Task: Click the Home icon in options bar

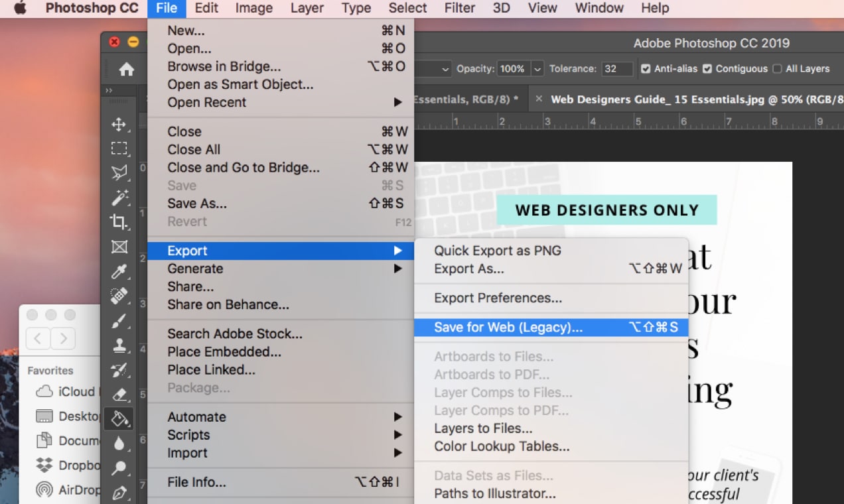Action: pyautogui.click(x=126, y=69)
